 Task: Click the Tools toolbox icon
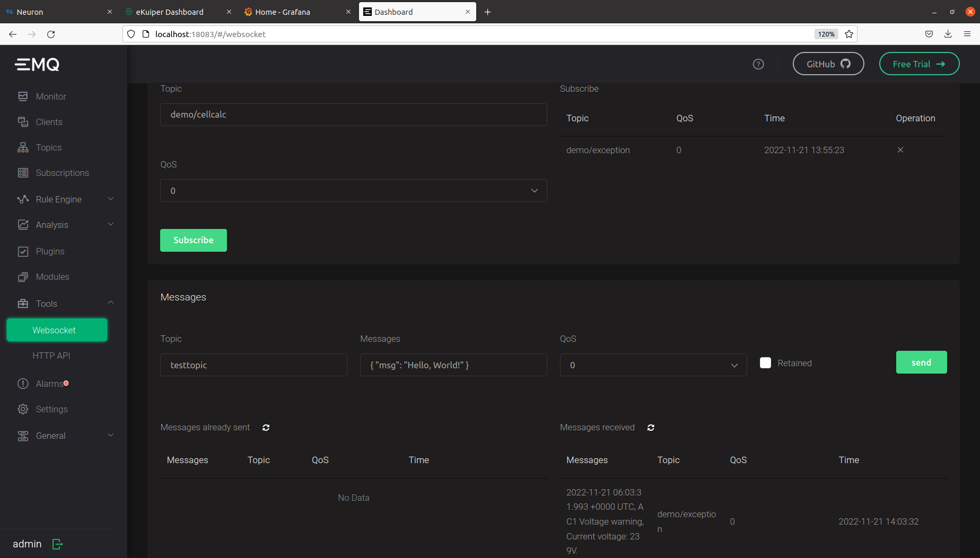click(23, 304)
